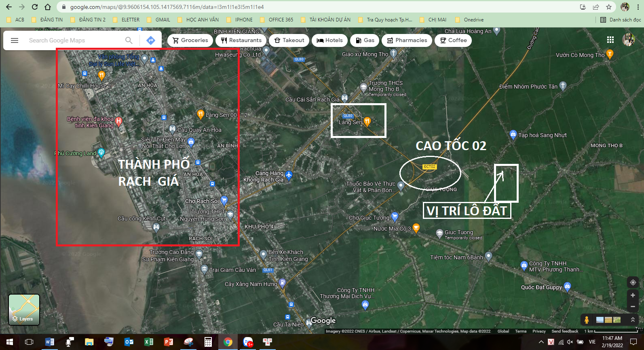Select the Bệnh viện đa khoa hospital pin
The height and width of the screenshot is (350, 644).
click(118, 121)
